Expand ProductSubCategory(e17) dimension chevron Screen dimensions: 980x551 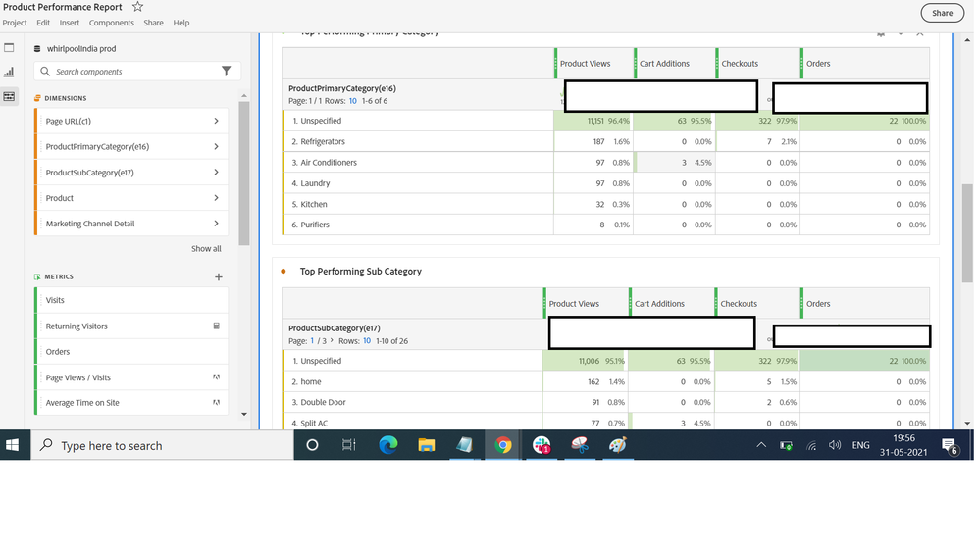[x=216, y=173]
